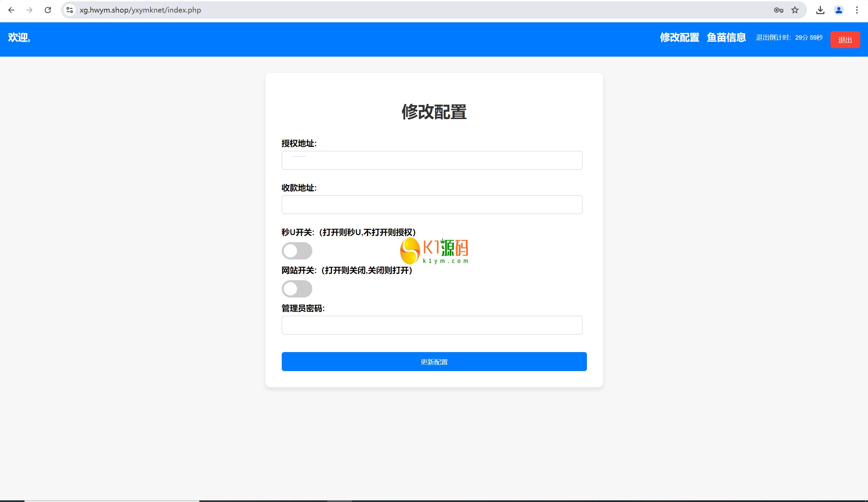Screen dimensions: 868x502
Task: Open the 修改配置 nav item
Action: coord(679,37)
